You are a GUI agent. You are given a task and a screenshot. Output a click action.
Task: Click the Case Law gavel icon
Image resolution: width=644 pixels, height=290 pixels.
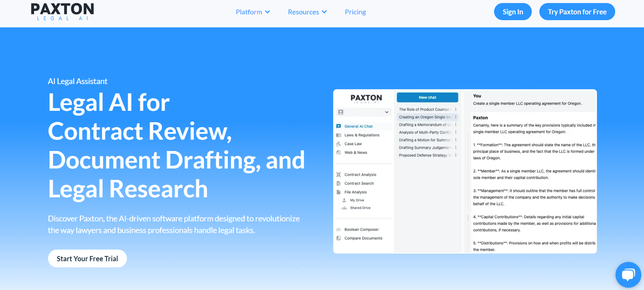click(339, 144)
